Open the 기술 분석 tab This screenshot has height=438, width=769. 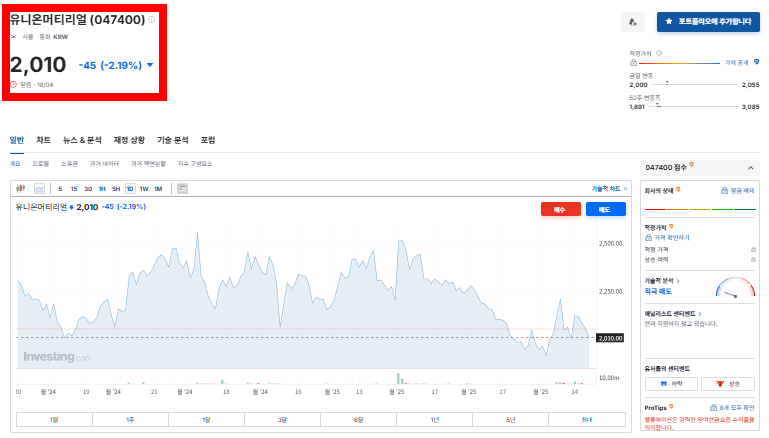pos(173,140)
